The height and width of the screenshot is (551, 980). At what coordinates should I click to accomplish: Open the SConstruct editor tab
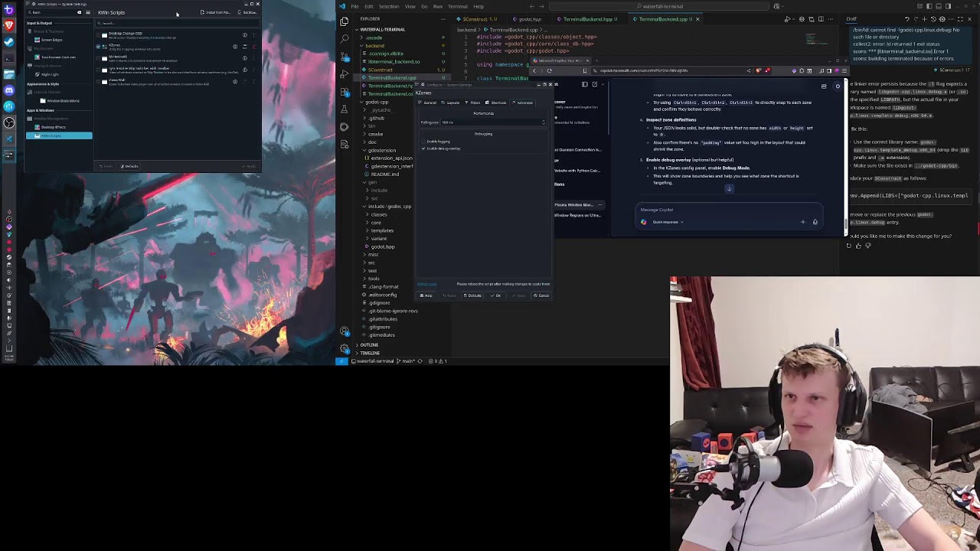pyautogui.click(x=477, y=19)
